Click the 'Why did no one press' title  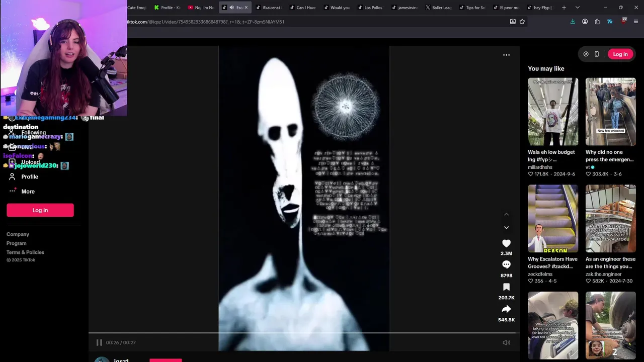[x=609, y=156]
